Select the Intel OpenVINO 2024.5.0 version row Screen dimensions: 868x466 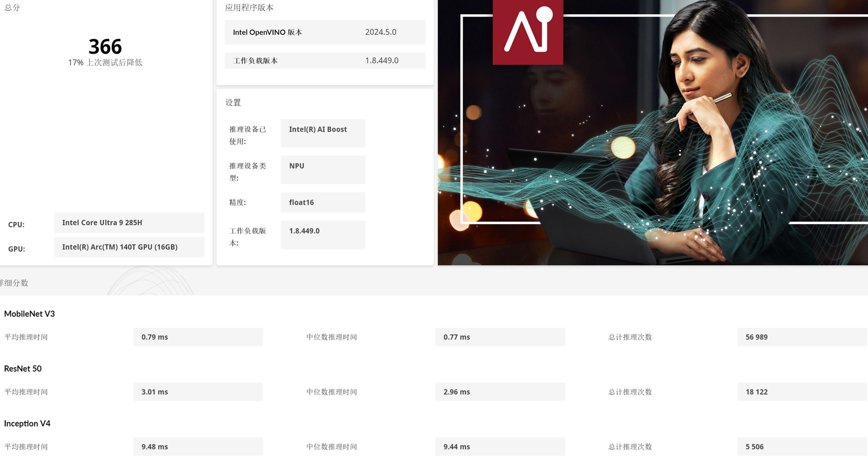[325, 32]
